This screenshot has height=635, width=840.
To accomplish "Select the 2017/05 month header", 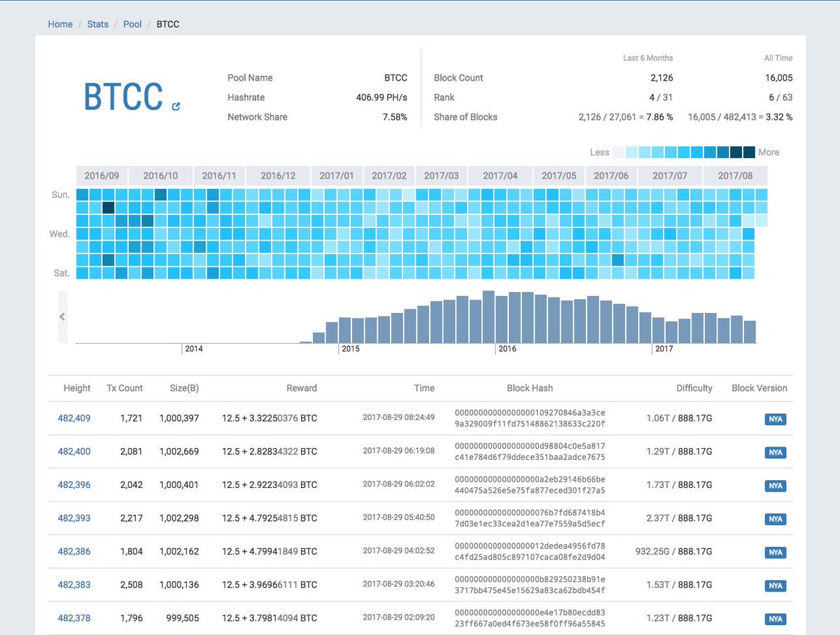I will (559, 176).
